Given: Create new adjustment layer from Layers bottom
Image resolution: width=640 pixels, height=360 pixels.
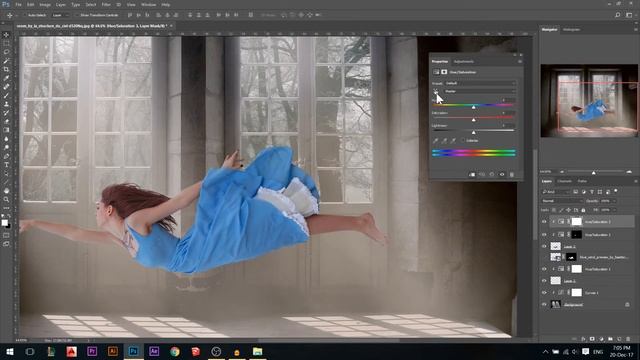Looking at the screenshot, I should pos(601,339).
